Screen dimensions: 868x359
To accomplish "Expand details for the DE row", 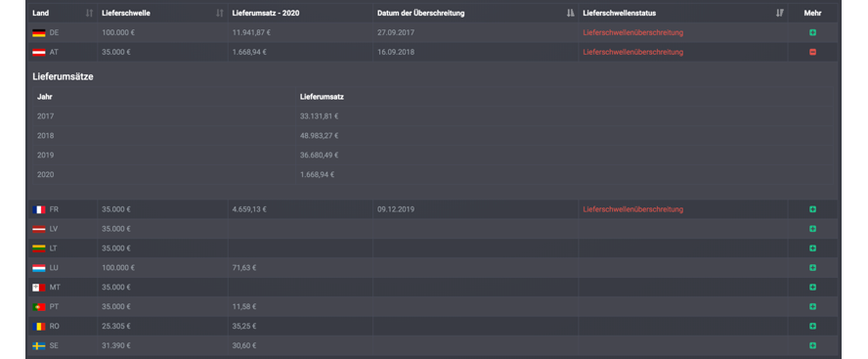I will [x=812, y=32].
